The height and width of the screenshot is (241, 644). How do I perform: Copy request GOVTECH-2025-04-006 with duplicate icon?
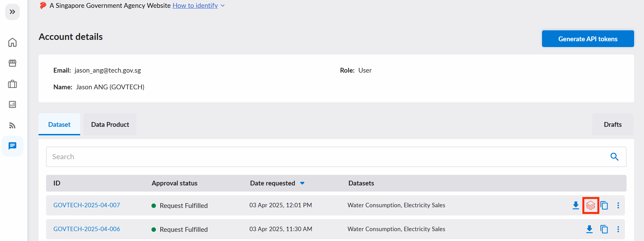(604, 229)
